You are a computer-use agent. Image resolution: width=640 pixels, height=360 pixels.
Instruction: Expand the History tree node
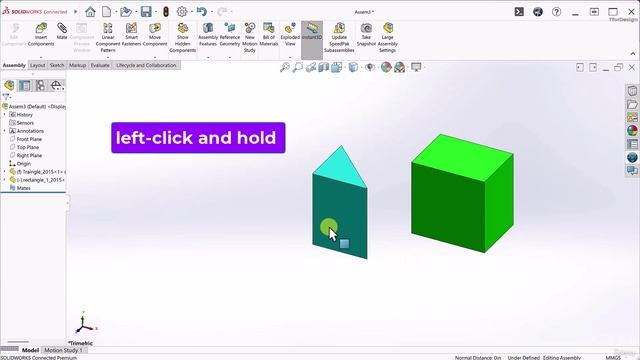5,115
